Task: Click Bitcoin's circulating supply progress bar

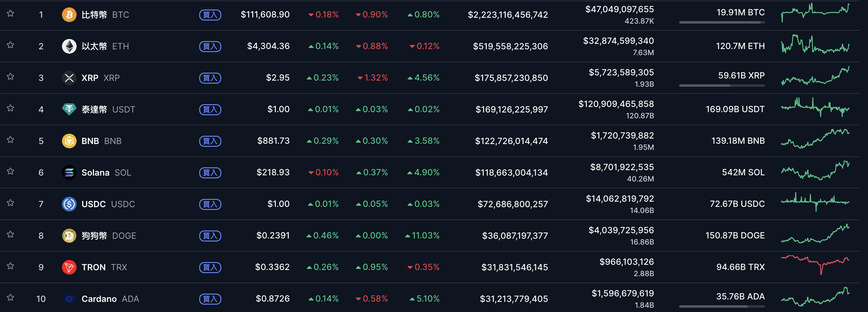Action: coord(721,22)
